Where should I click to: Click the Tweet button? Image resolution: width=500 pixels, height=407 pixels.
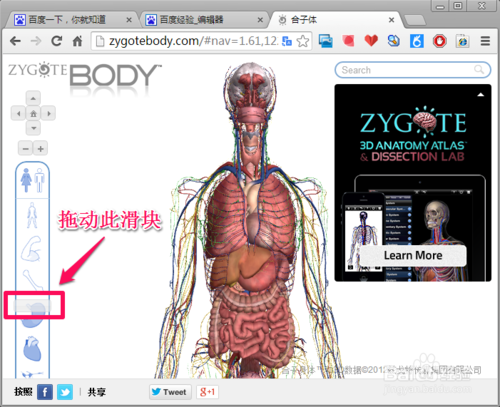[170, 392]
